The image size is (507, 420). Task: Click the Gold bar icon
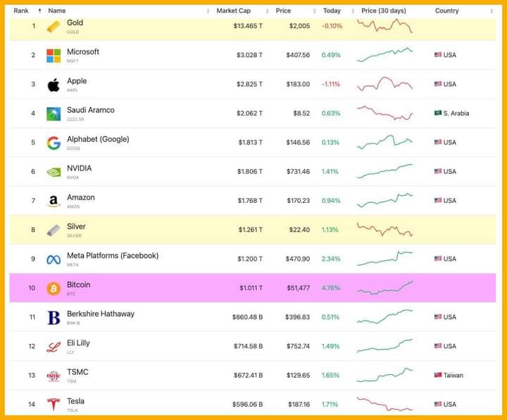point(54,26)
